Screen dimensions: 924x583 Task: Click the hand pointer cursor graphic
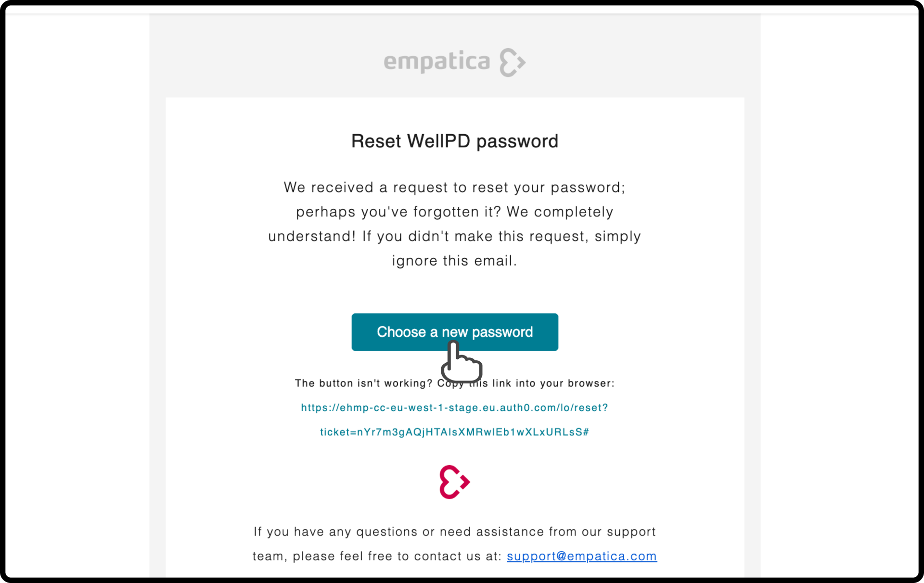461,362
